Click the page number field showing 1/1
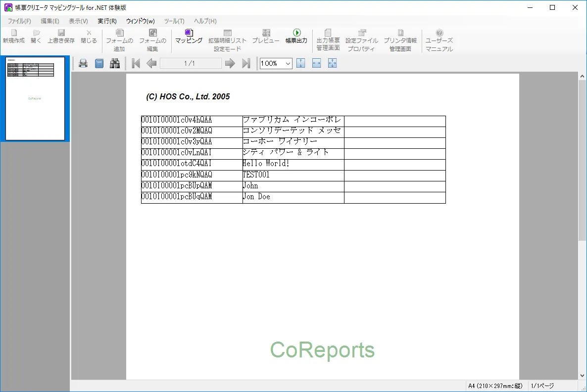587x392 pixels. pos(191,63)
